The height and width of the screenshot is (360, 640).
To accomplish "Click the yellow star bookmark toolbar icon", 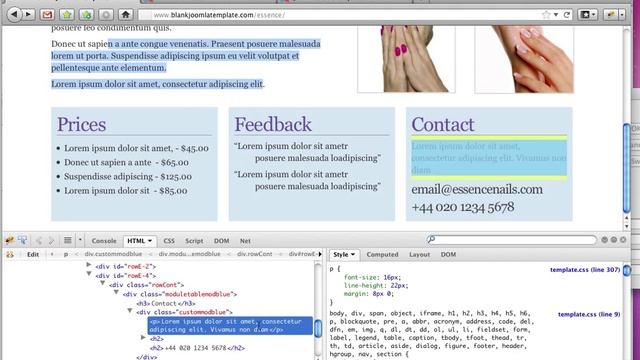I will click(67, 15).
